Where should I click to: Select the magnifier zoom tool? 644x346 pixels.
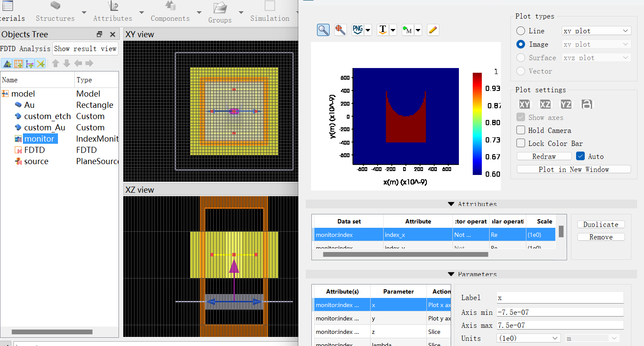(x=323, y=30)
